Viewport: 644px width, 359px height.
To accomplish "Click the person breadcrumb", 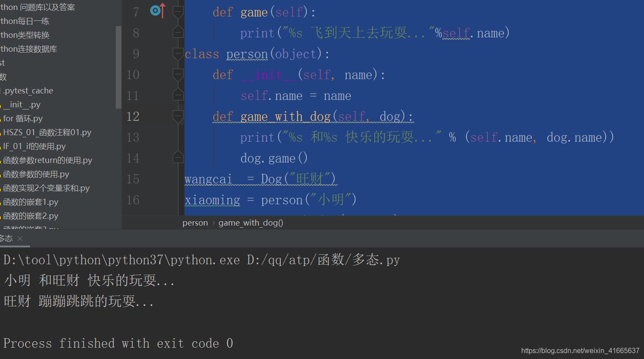I will tap(195, 223).
